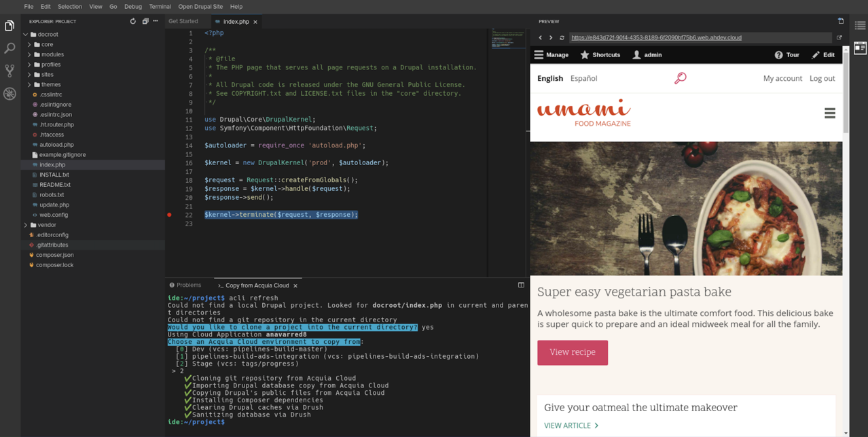Open the File menu
The height and width of the screenshot is (437, 868).
(29, 6)
